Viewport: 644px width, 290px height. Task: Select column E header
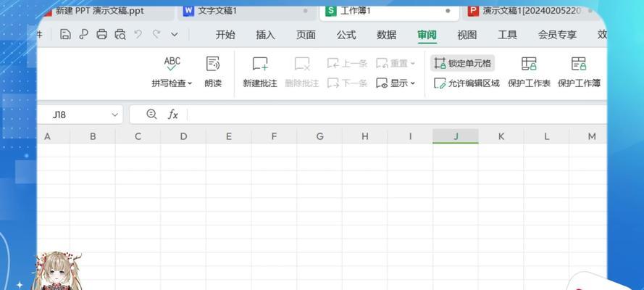point(229,136)
